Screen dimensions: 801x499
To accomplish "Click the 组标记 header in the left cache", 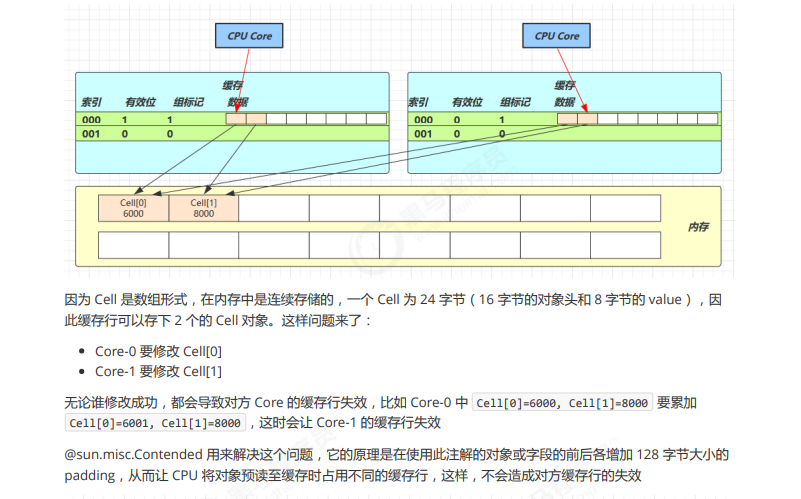I will click(x=189, y=102).
